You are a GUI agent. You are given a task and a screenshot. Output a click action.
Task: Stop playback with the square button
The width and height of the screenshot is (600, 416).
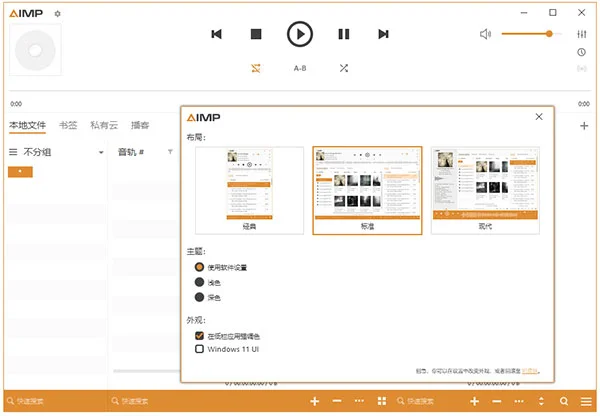[256, 34]
